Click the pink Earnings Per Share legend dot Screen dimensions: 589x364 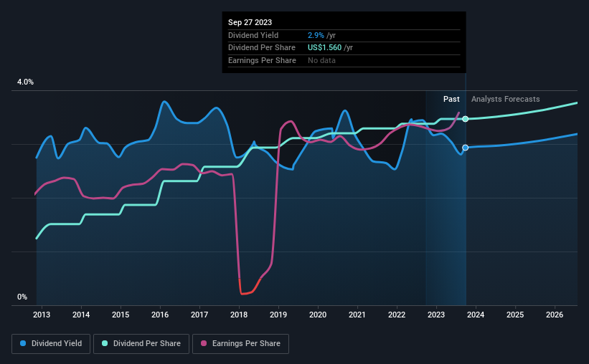pyautogui.click(x=204, y=343)
